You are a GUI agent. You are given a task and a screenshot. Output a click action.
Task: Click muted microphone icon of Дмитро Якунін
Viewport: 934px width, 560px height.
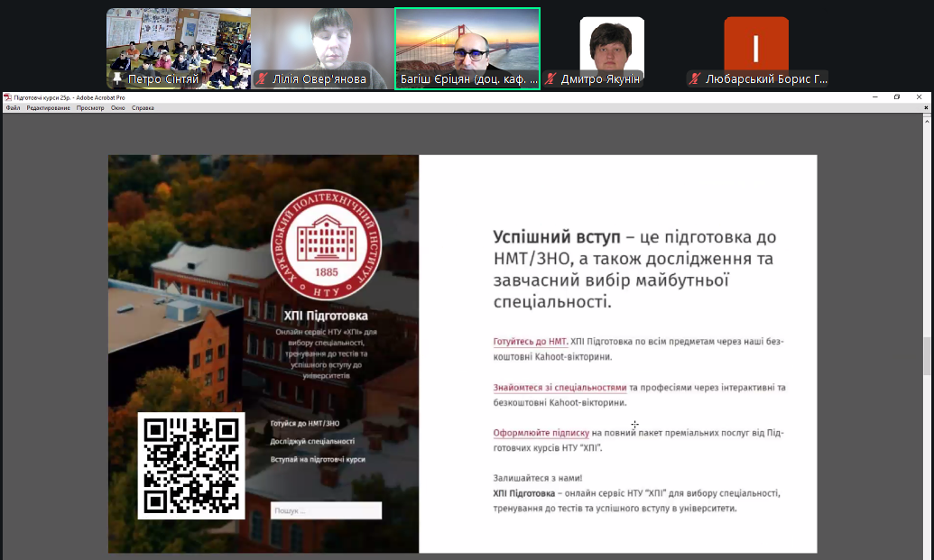[550, 78]
